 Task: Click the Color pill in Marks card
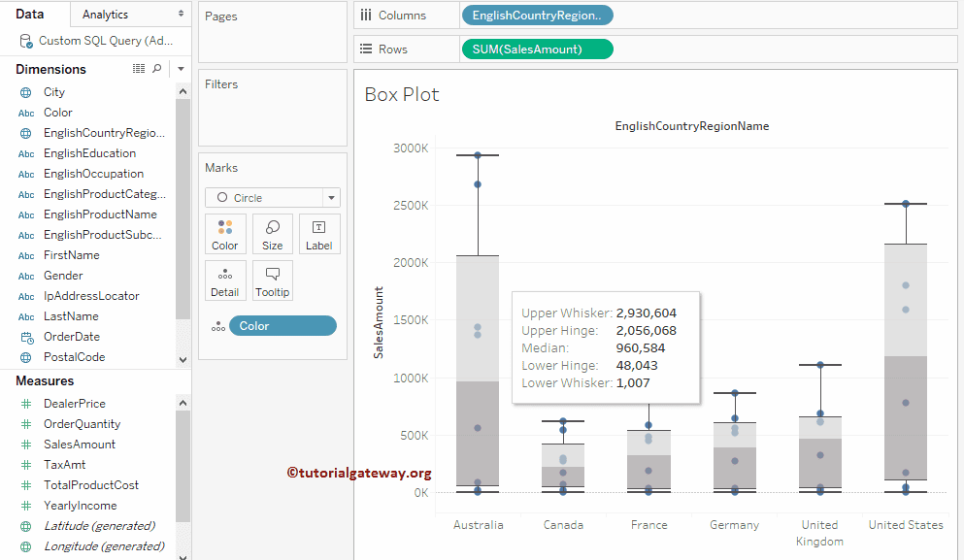pos(282,326)
